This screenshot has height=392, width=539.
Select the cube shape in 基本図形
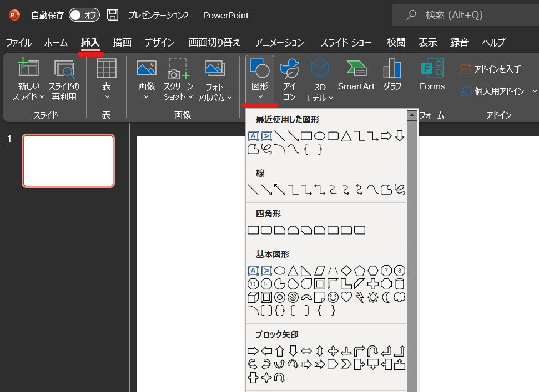pos(253,297)
